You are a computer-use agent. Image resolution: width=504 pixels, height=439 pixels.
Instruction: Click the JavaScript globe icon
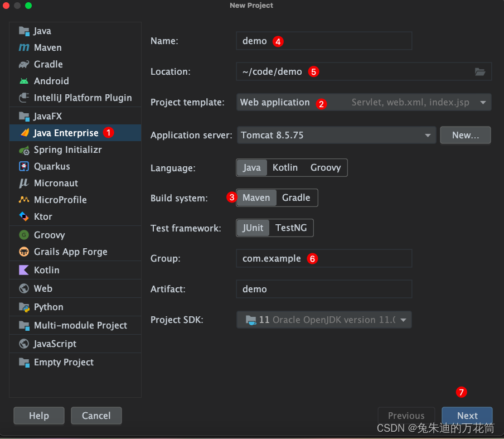[x=24, y=344]
